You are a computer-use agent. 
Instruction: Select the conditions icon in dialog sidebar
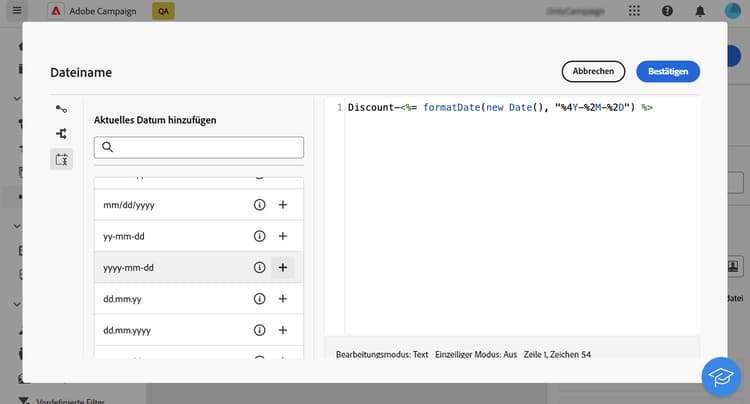tap(61, 134)
